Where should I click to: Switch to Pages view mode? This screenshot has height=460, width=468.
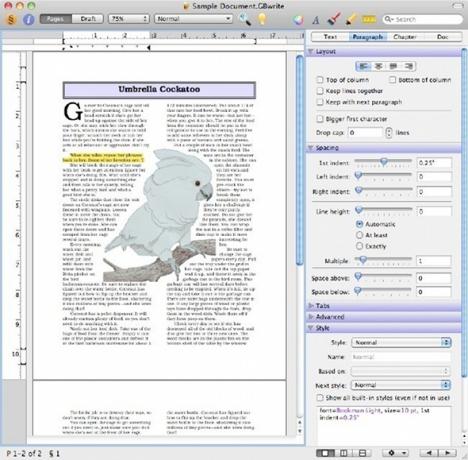55,19
